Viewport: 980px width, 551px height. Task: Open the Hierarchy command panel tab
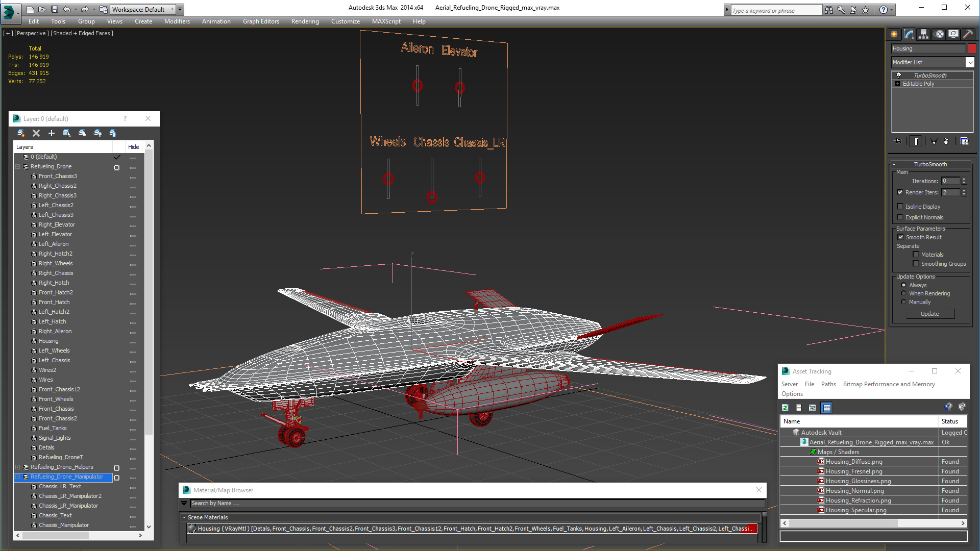click(924, 34)
